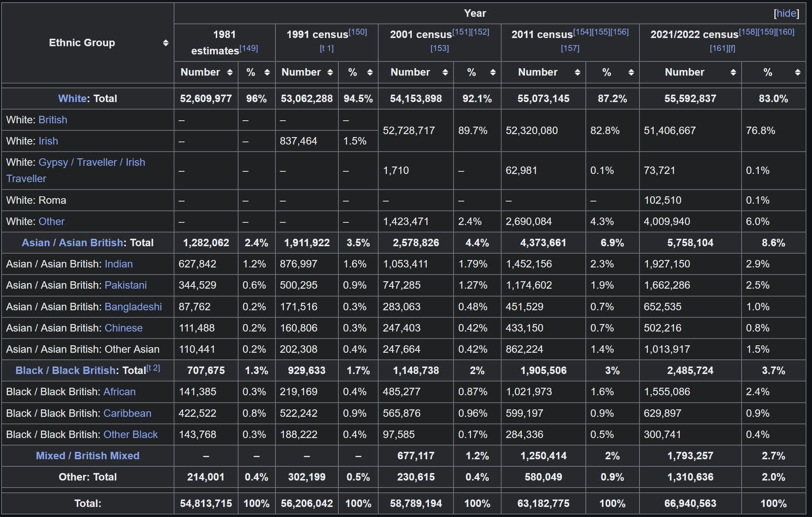Open citation [161] under 2021/2022 census
The width and height of the screenshot is (812, 517).
click(719, 48)
